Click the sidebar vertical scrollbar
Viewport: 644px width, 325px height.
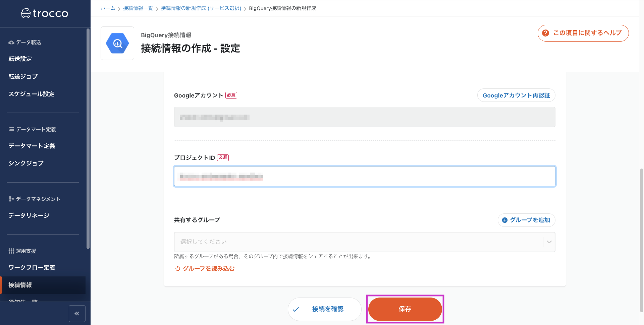pos(88,139)
